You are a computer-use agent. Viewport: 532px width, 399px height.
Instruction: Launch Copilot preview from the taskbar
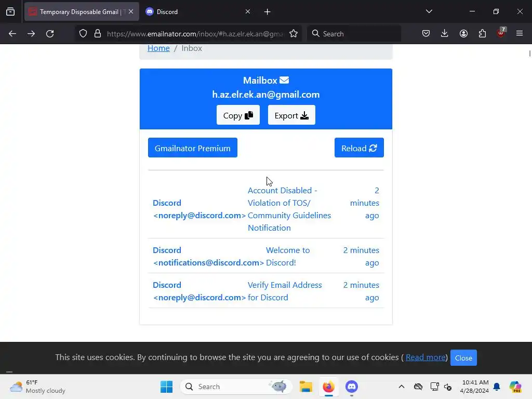515,387
